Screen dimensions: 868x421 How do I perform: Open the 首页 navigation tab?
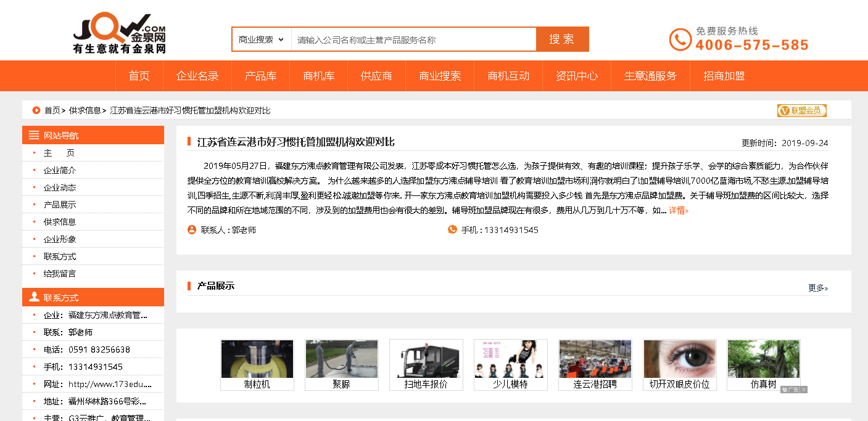click(x=139, y=76)
